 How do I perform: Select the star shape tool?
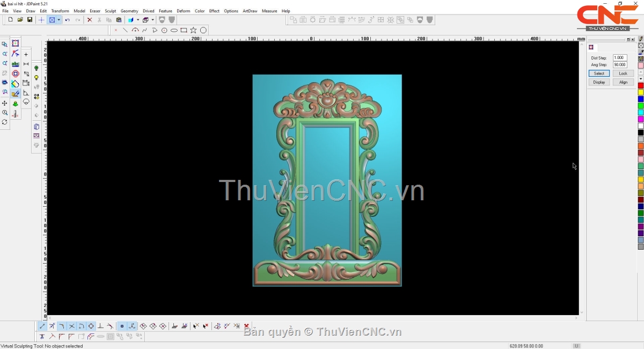tap(193, 30)
